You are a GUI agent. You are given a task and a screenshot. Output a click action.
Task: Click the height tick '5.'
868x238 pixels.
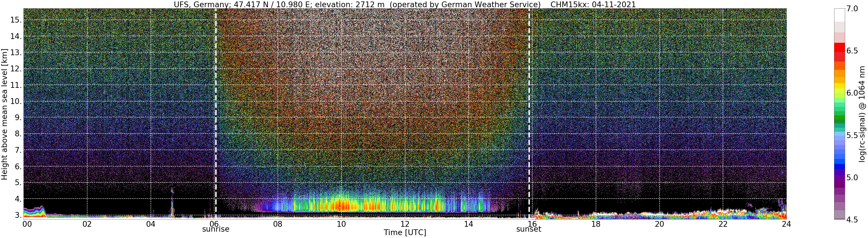pos(18,183)
